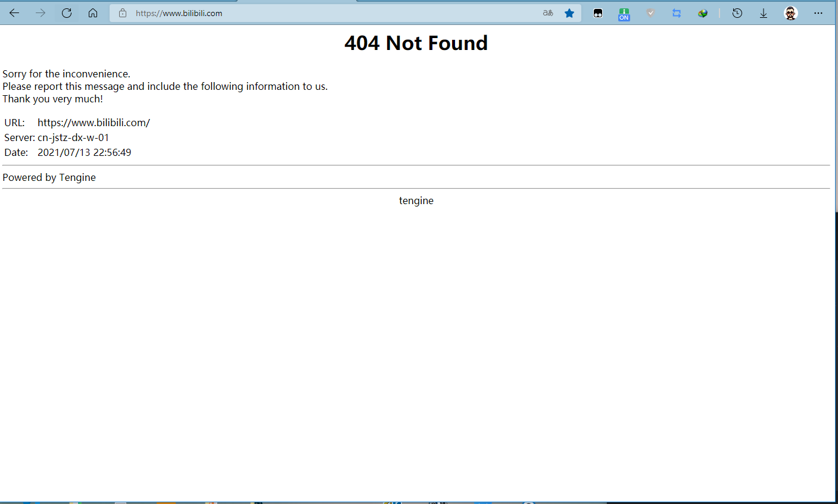The width and height of the screenshot is (838, 504).
Task: Click the 'Thank you very much!' text
Action: pos(52,99)
